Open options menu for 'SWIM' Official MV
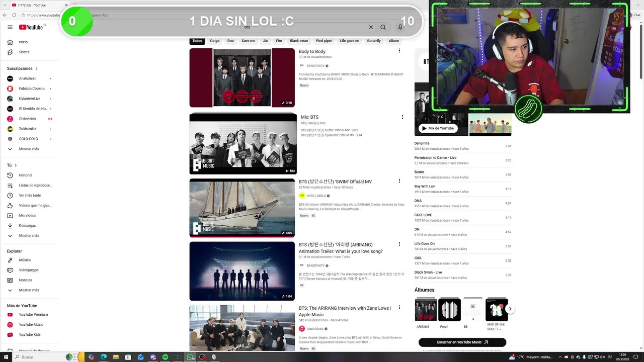Screen dimensions: 644x362 399,181
